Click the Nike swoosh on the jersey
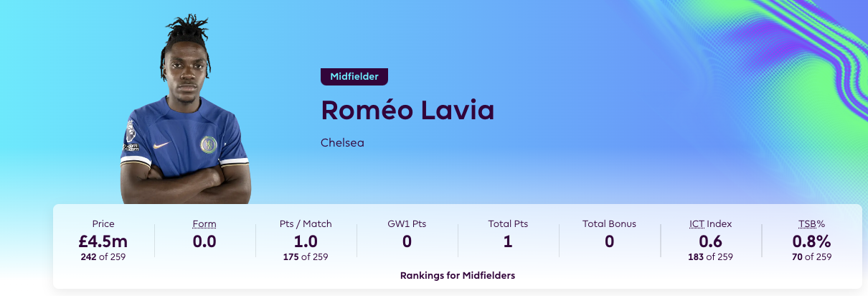Viewport: 868px width, 296px height. tap(161, 144)
